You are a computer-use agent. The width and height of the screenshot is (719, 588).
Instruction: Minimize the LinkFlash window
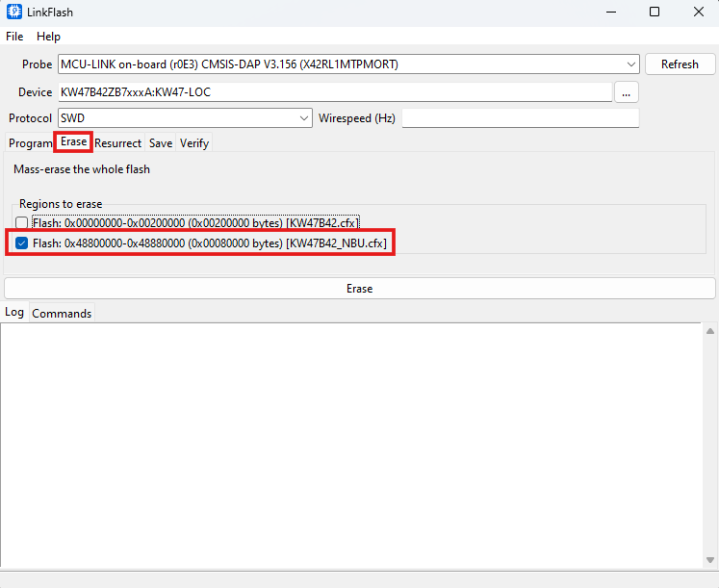(609, 13)
